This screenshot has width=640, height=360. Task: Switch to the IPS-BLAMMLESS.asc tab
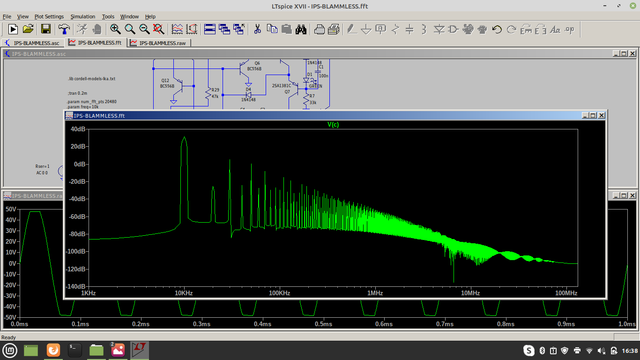point(33,42)
